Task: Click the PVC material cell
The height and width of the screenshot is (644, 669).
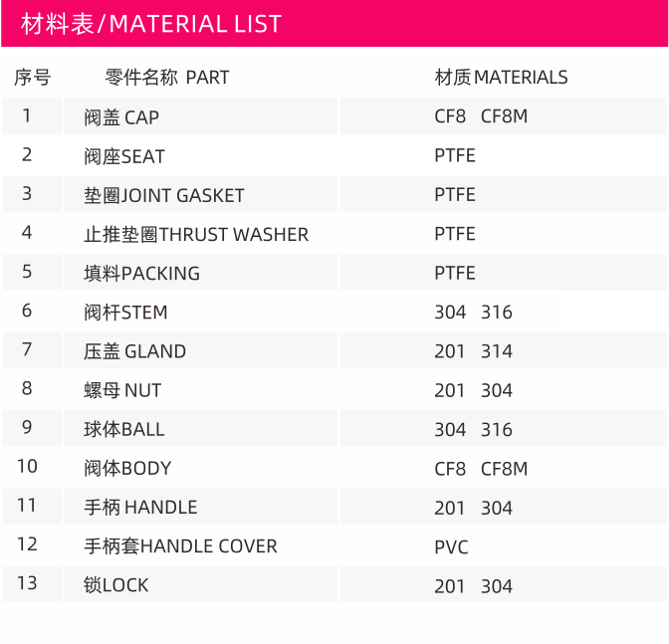Action: point(451,547)
